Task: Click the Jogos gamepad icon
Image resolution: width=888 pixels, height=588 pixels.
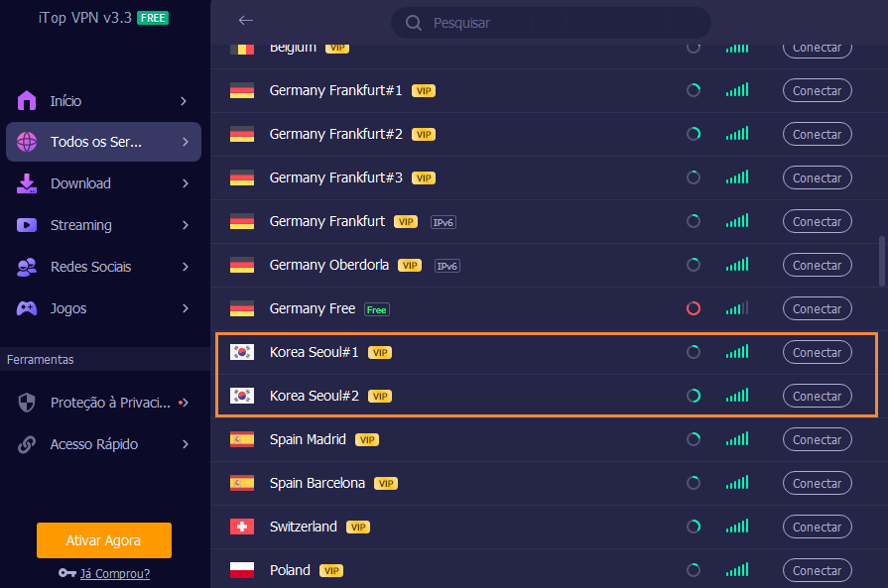Action: [27, 308]
